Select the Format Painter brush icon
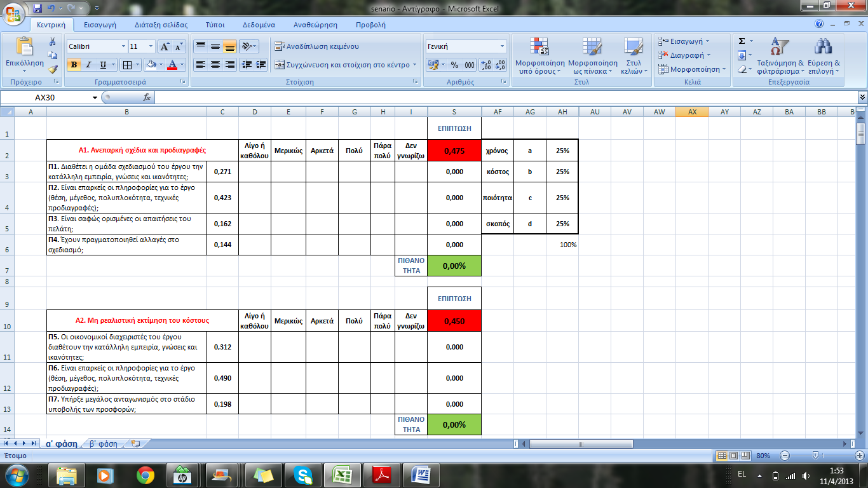This screenshot has width=868, height=488. [53, 69]
